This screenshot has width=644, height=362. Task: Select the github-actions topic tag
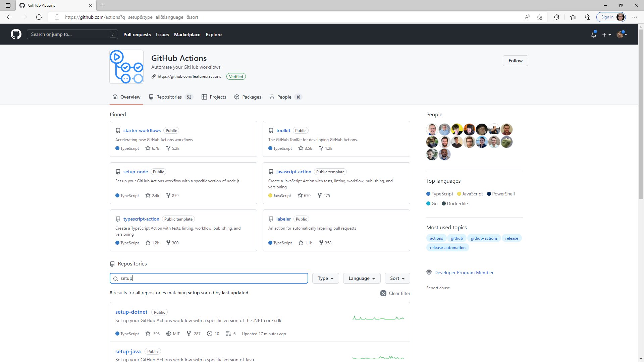[x=484, y=238]
